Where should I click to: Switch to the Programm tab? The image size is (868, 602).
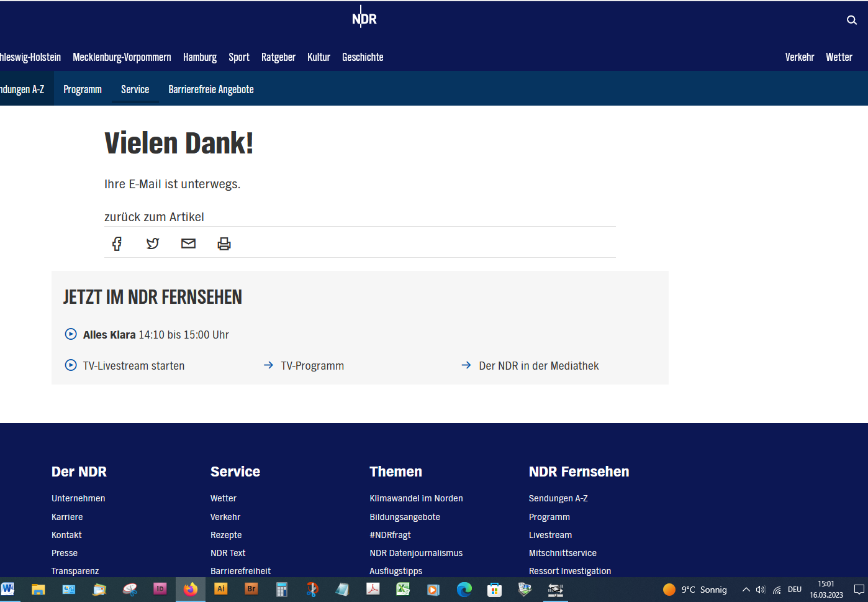click(x=83, y=89)
